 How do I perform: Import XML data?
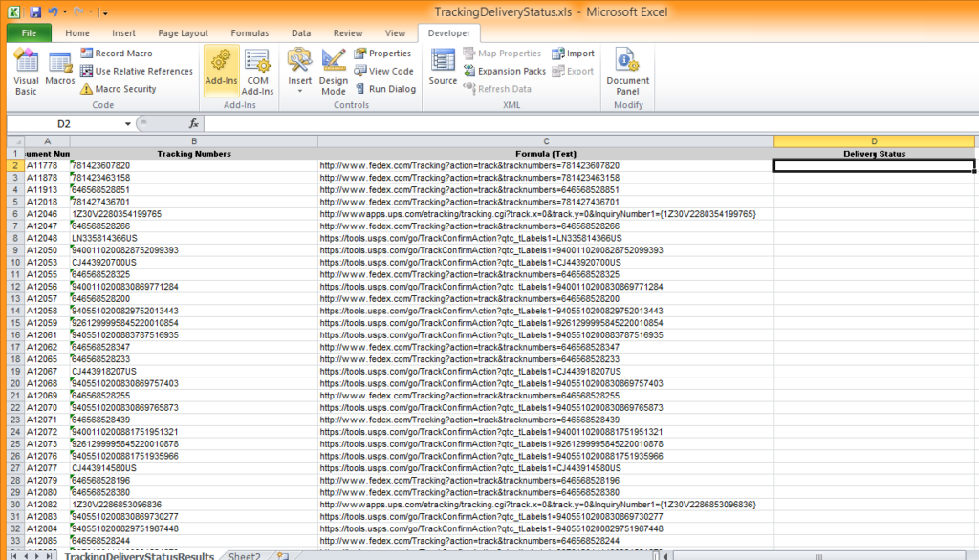click(574, 54)
